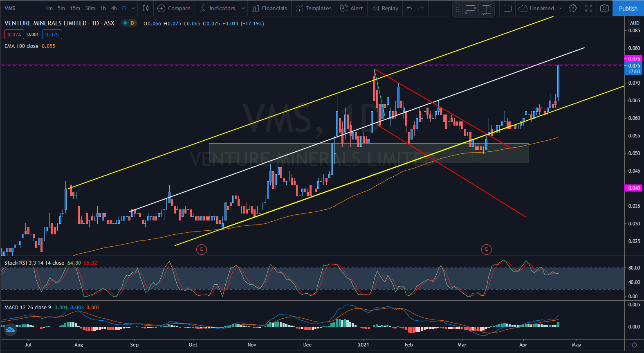Image resolution: width=644 pixels, height=353 pixels.
Task: Open line style tool in floating toolbar
Action: coord(471,9)
